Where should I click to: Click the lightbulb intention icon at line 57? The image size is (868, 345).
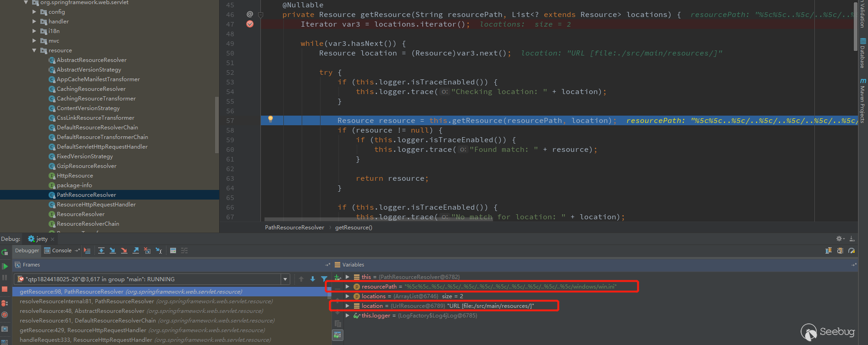tap(271, 119)
